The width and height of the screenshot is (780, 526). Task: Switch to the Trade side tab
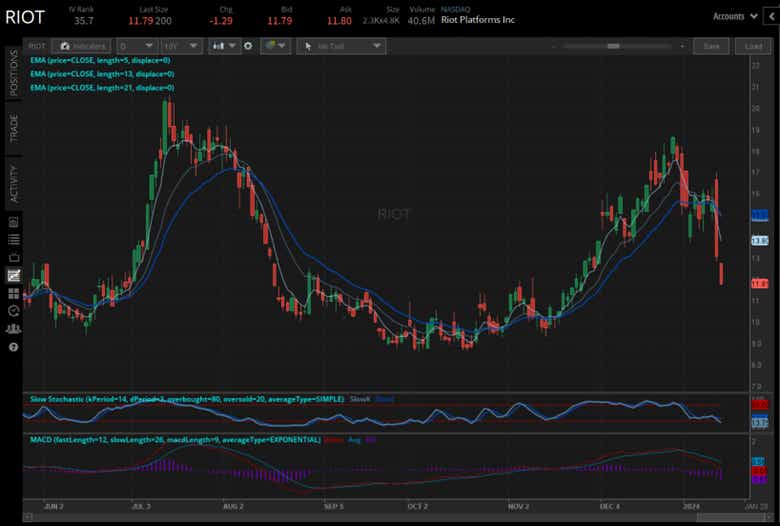14,128
